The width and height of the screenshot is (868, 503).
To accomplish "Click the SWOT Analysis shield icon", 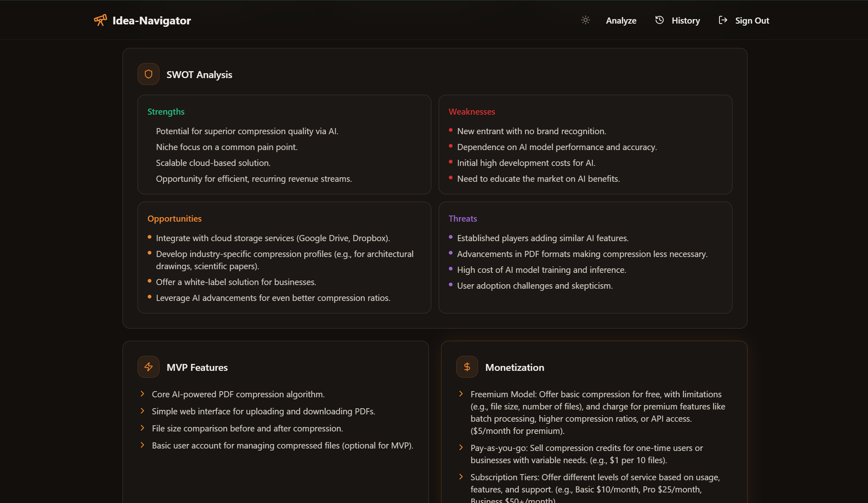I will coord(149,74).
